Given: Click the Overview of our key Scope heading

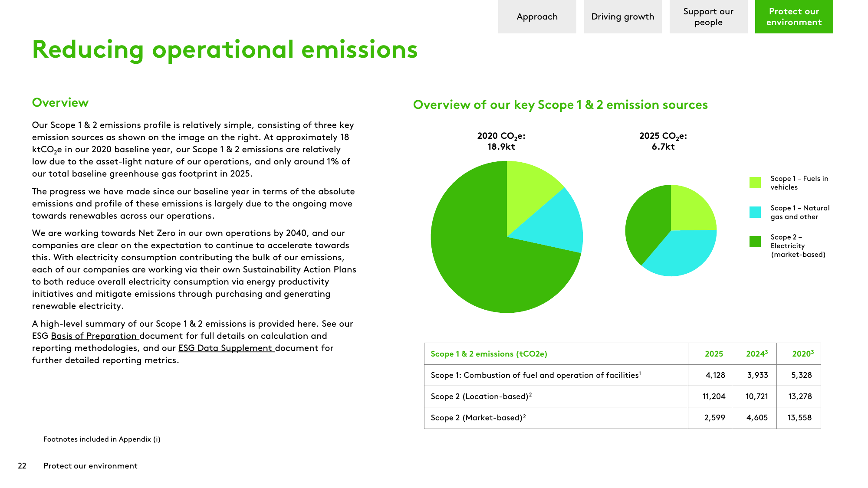Looking at the screenshot, I should click(560, 105).
